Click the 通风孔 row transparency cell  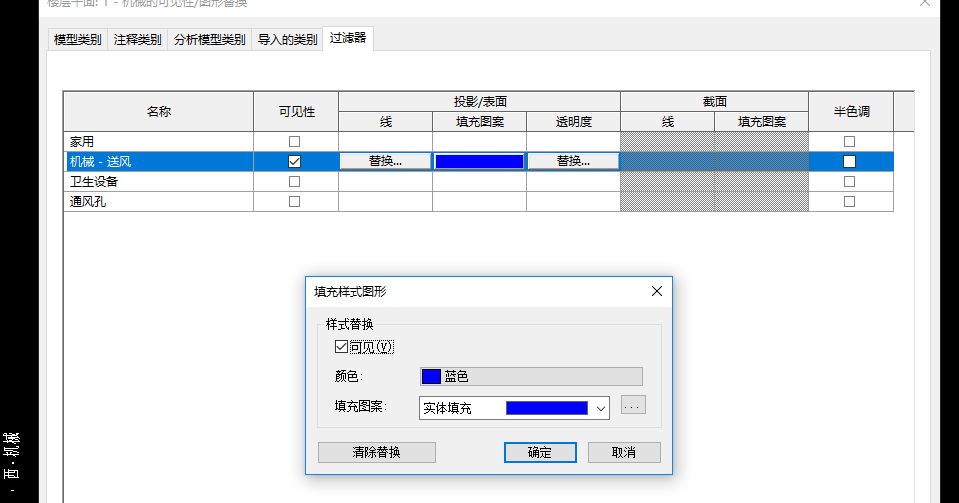pos(574,201)
